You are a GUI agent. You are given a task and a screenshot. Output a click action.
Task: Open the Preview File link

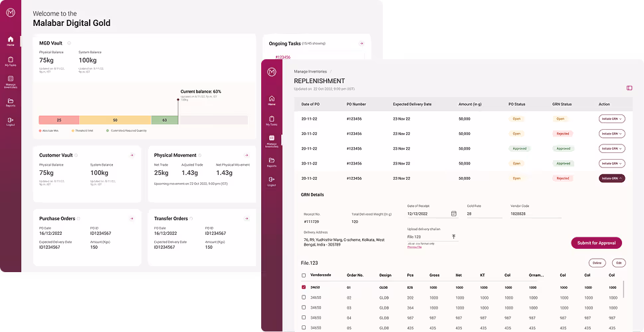click(x=415, y=247)
